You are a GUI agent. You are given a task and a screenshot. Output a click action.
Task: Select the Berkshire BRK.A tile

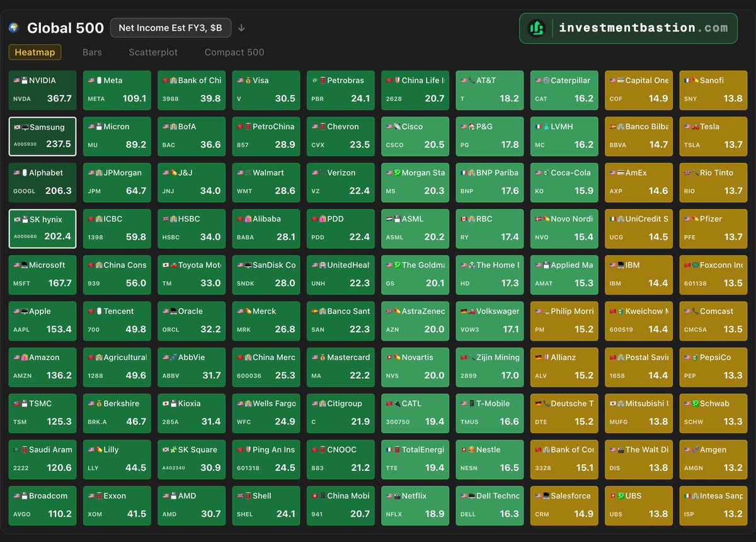click(117, 413)
